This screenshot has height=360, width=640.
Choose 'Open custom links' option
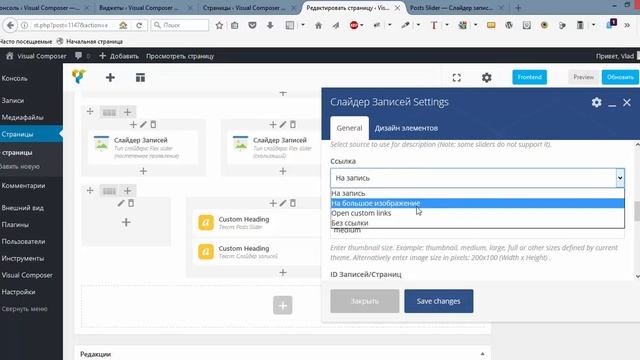478,213
